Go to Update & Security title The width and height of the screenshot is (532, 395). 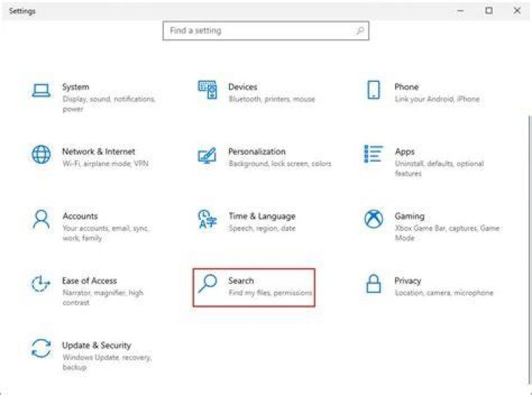pos(96,346)
